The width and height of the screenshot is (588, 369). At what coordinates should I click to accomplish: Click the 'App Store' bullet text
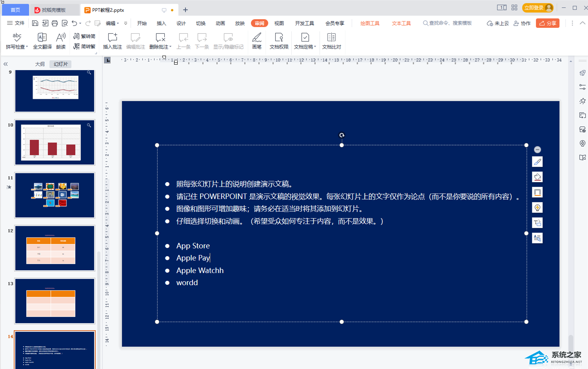click(193, 246)
